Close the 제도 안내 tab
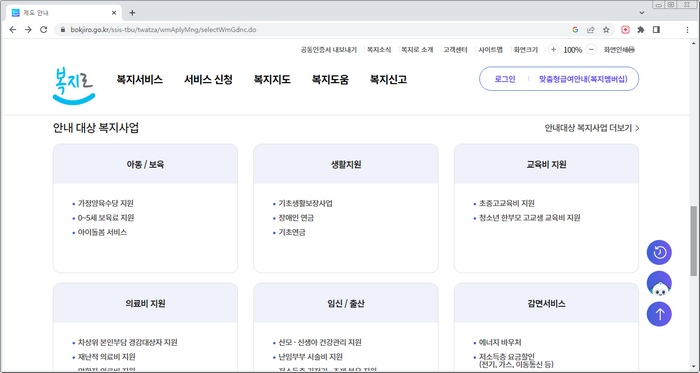Screen dimensions: 700x373 114,13
